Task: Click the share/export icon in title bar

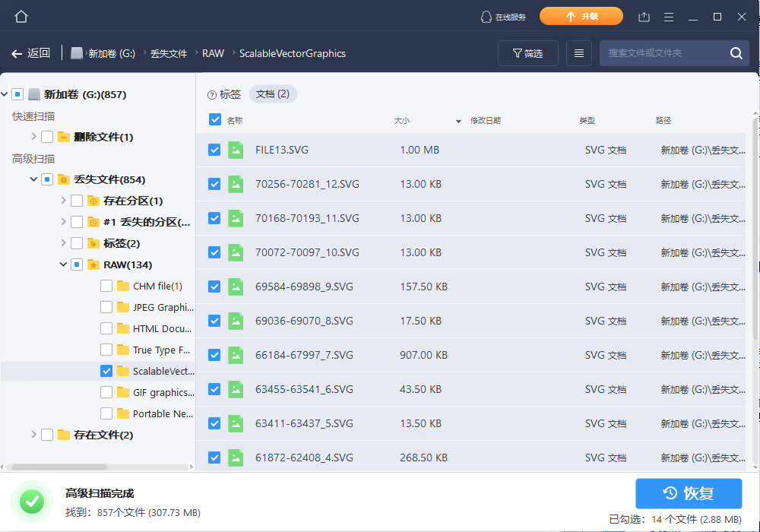Action: (x=644, y=17)
